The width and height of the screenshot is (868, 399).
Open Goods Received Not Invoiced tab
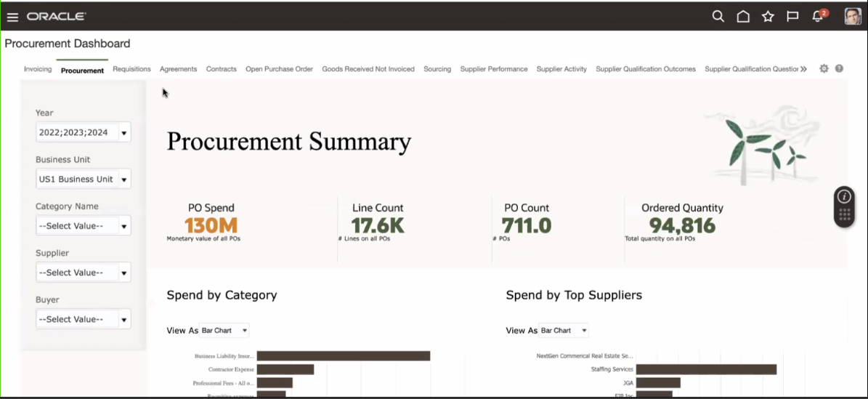[368, 69]
